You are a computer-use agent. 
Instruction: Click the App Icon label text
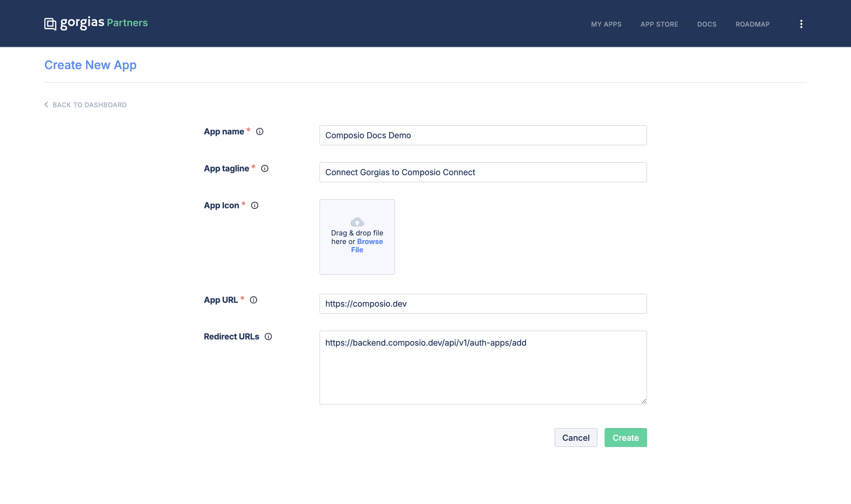[221, 206]
